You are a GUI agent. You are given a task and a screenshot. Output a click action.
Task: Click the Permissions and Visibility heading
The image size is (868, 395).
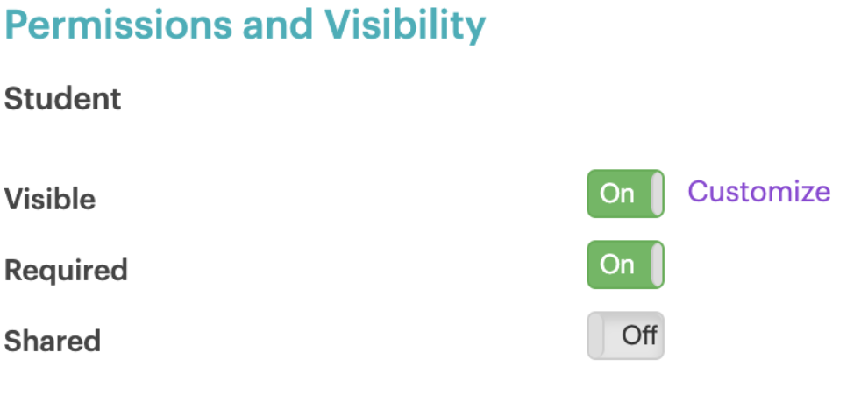point(245,25)
